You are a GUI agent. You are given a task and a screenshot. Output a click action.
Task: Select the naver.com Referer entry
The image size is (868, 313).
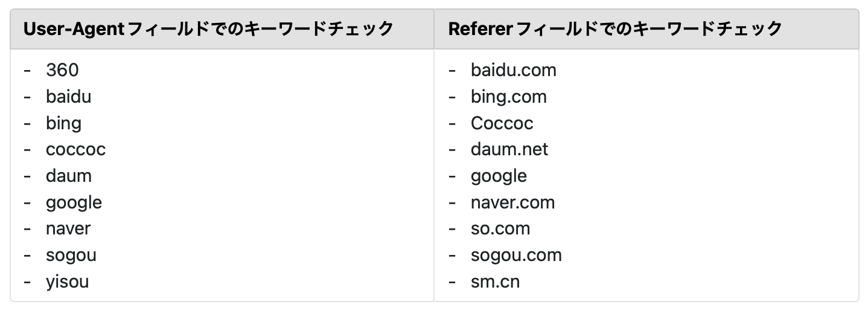click(x=512, y=202)
